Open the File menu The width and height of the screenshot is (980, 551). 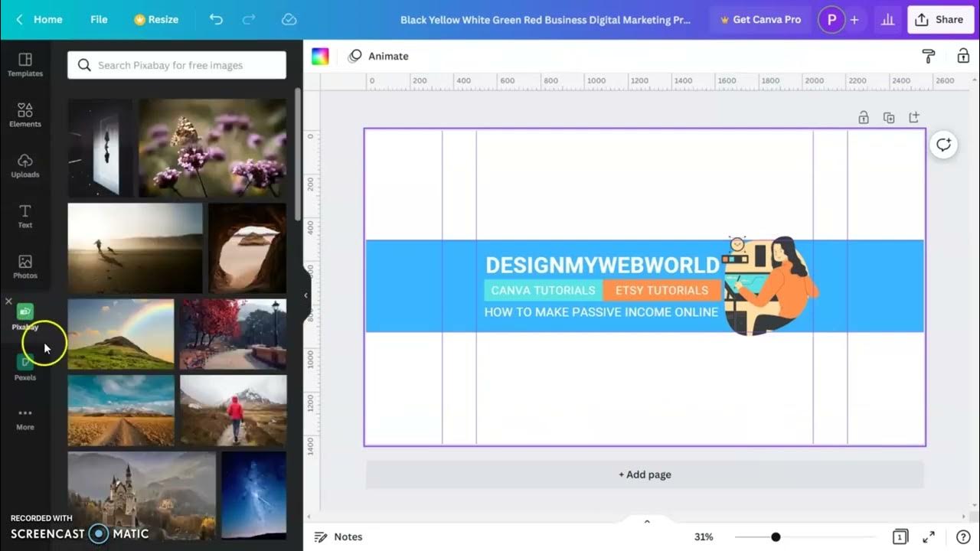point(99,19)
